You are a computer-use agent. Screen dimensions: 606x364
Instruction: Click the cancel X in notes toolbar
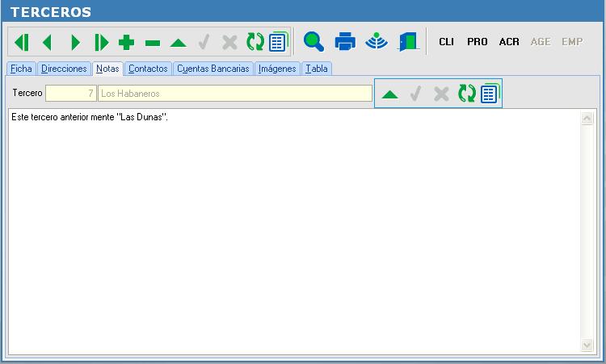tap(441, 94)
